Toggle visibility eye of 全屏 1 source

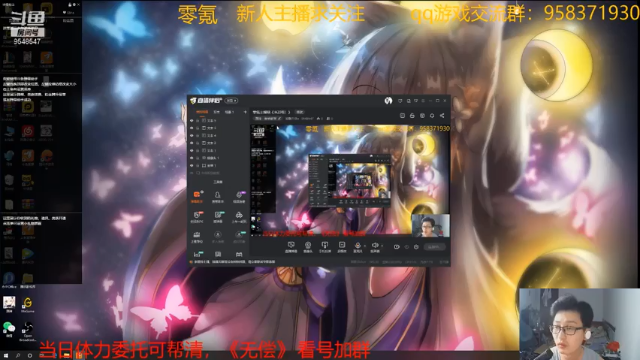[x=191, y=165]
